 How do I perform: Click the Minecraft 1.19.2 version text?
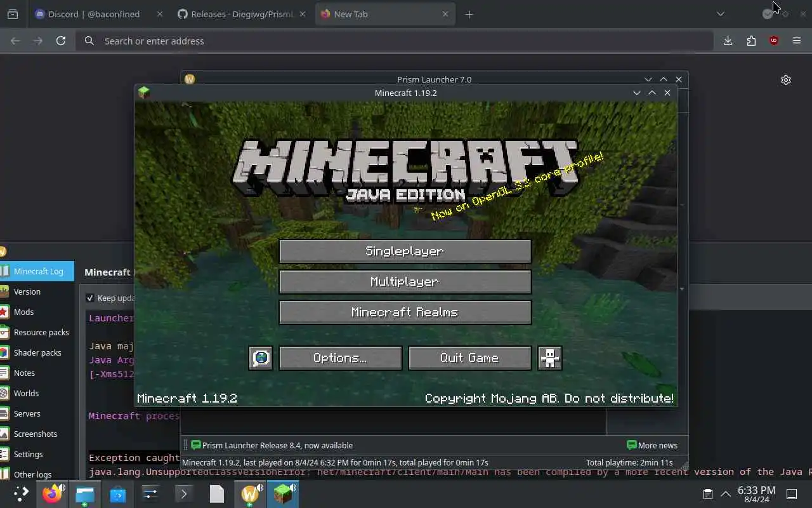(x=187, y=399)
